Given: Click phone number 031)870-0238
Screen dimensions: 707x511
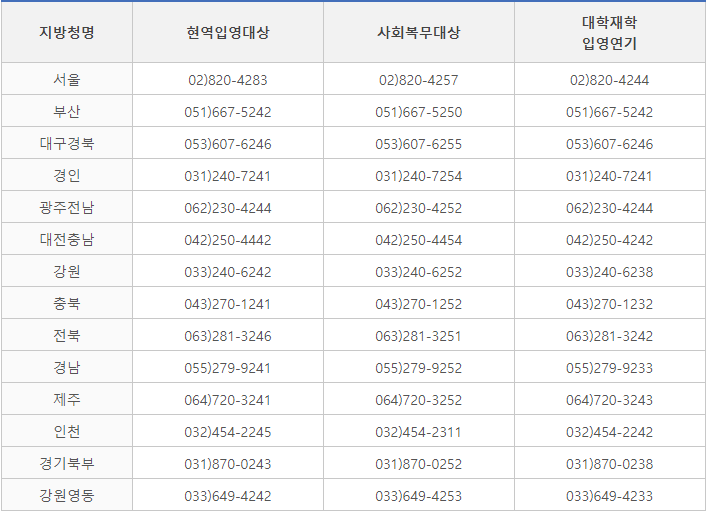Looking at the screenshot, I should pyautogui.click(x=610, y=465).
